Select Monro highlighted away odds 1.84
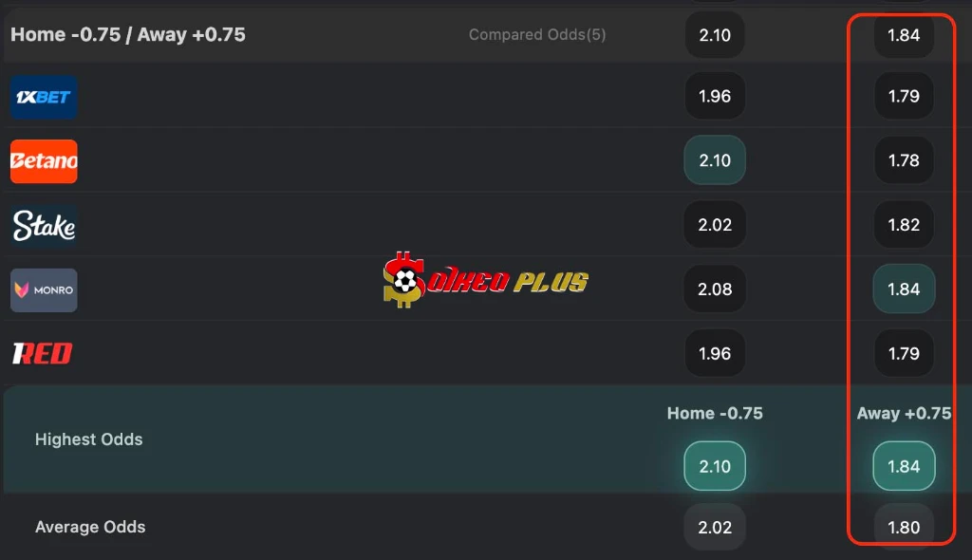Screen dimensions: 972x560 click(x=904, y=289)
